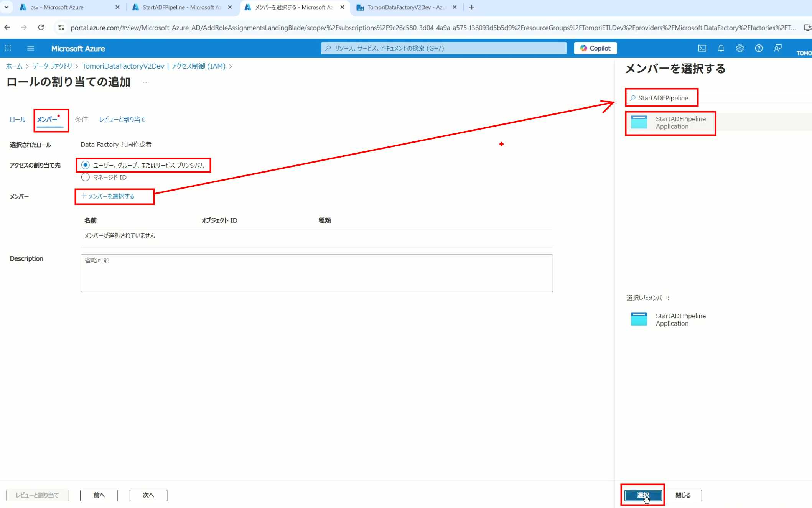Open Copilot from the header
This screenshot has height=508, width=812.
(x=595, y=48)
